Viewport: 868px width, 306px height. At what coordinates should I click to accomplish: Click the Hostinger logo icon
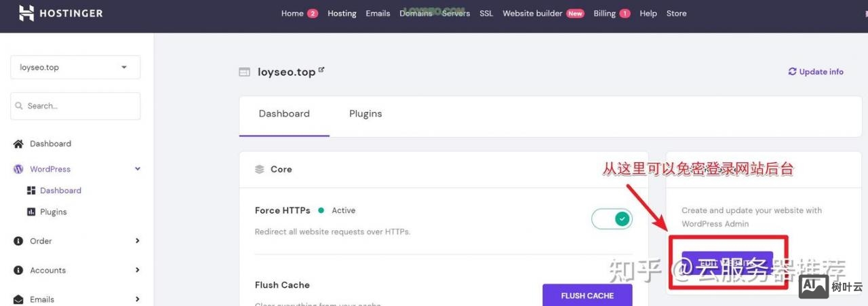click(26, 13)
